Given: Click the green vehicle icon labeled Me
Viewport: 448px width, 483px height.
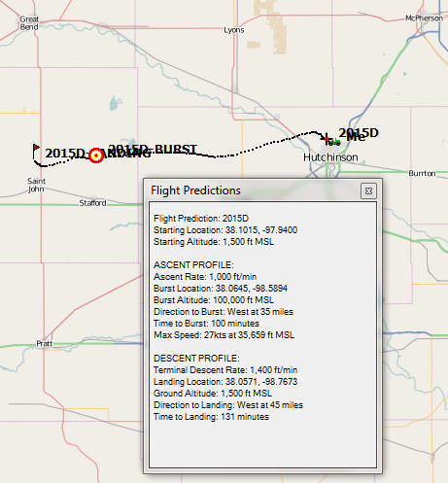Looking at the screenshot, I should pos(335,142).
